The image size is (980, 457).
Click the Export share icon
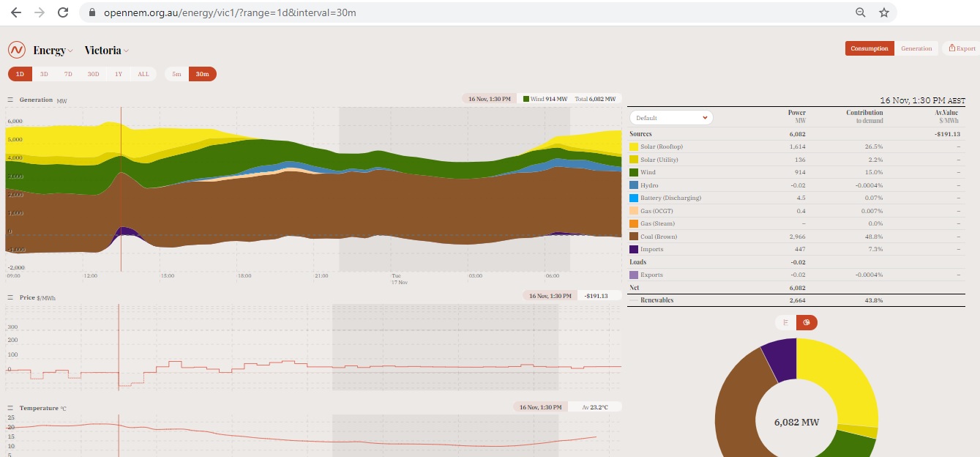point(952,48)
